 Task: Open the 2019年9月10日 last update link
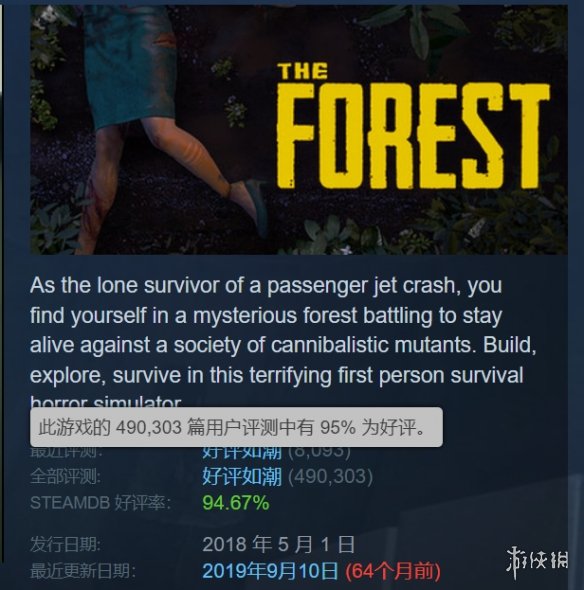(x=270, y=571)
